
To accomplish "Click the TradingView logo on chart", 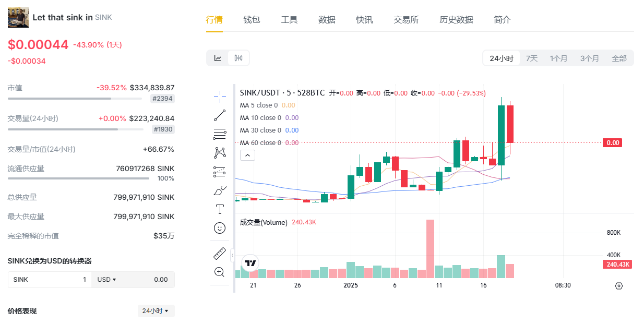I will pos(251,263).
